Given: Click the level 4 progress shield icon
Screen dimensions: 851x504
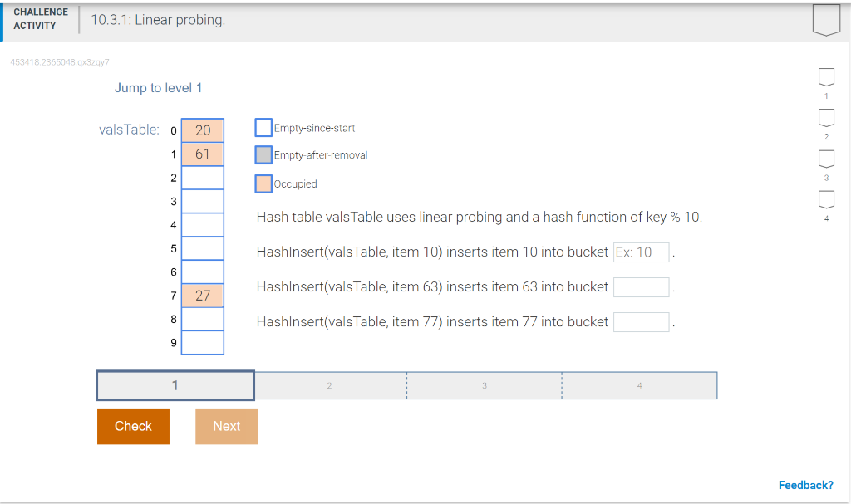Looking at the screenshot, I should coord(826,198).
